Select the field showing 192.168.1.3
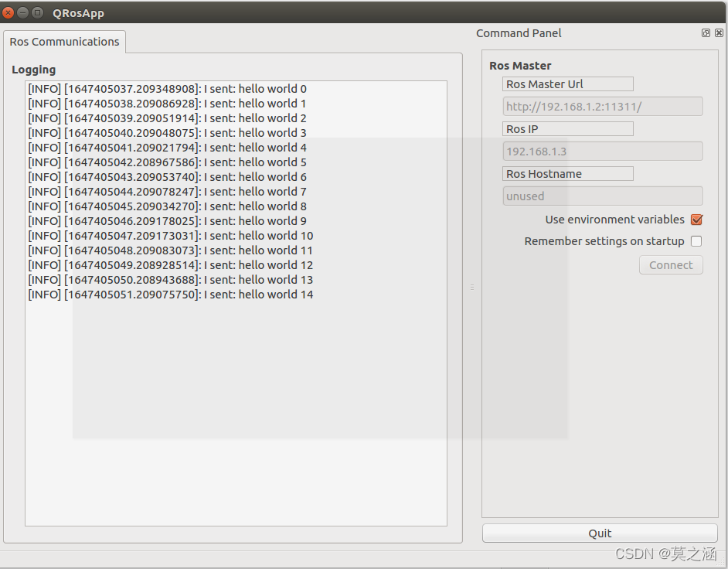Image resolution: width=728 pixels, height=569 pixels. 602,151
